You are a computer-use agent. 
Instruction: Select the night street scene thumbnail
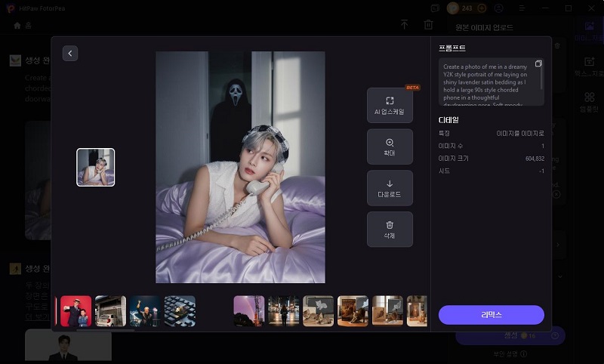coord(284,310)
